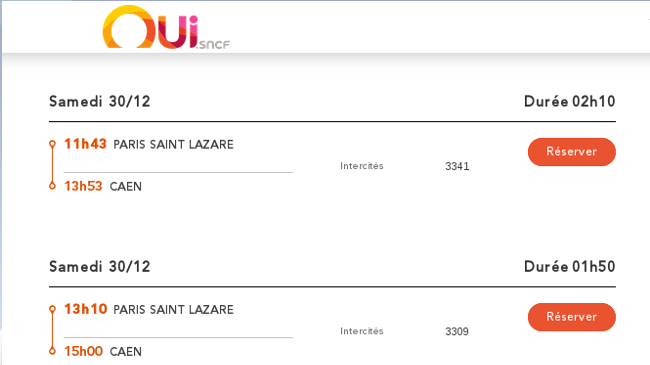Click second Samedi 30/12 heading

[99, 267]
